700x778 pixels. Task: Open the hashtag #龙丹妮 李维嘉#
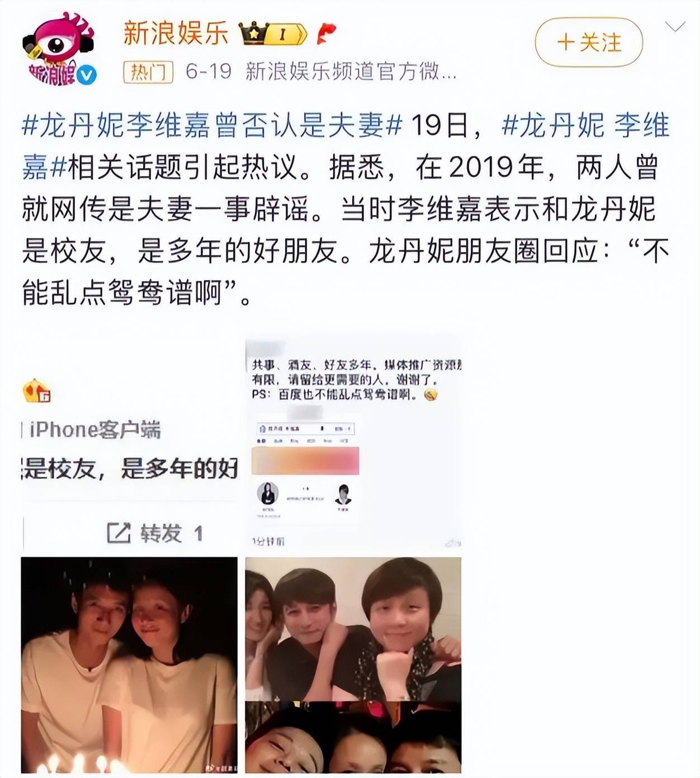[x=346, y=146]
